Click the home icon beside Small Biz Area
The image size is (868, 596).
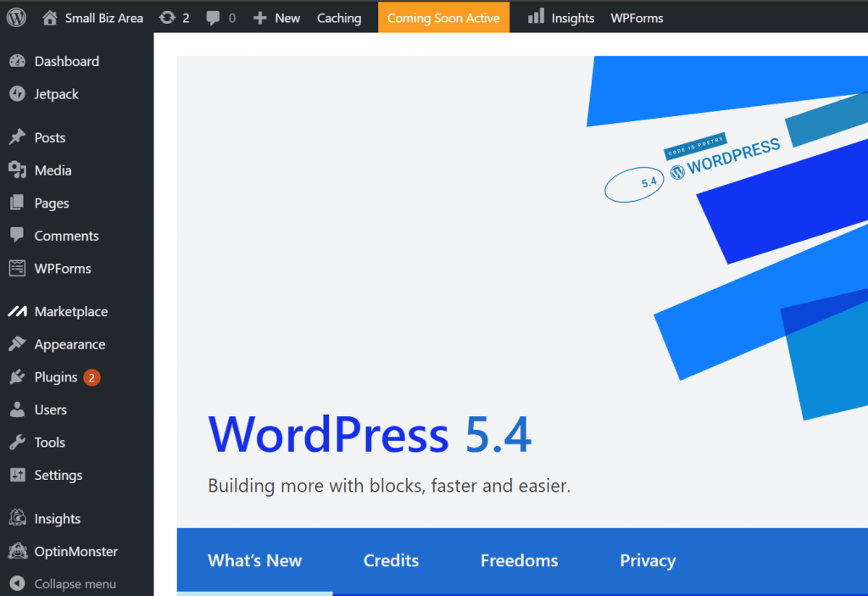(50, 18)
